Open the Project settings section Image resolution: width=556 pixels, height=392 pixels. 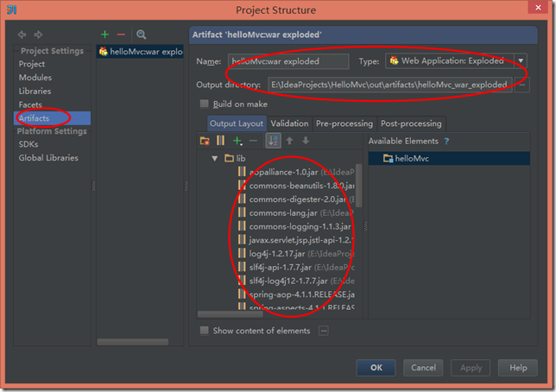32,64
